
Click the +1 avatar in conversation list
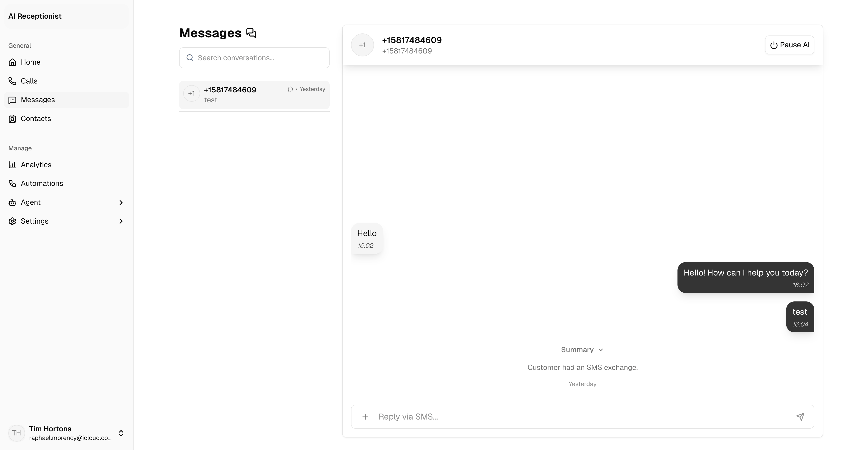click(x=192, y=93)
